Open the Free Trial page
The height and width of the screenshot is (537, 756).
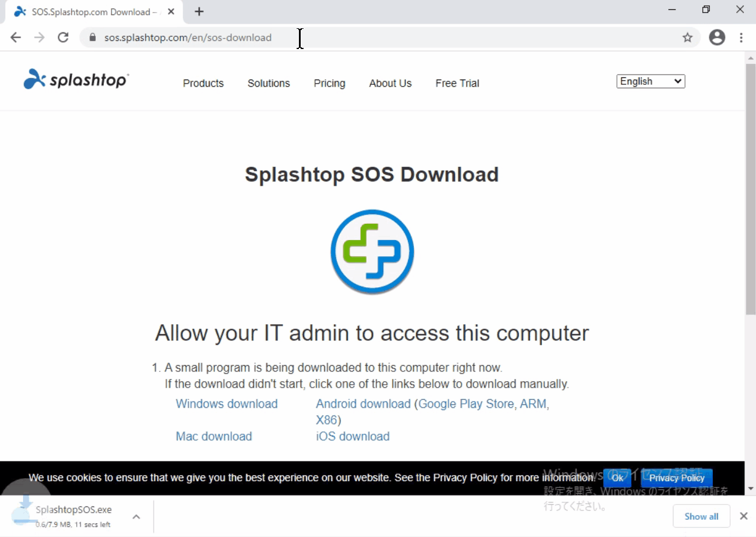(x=458, y=83)
